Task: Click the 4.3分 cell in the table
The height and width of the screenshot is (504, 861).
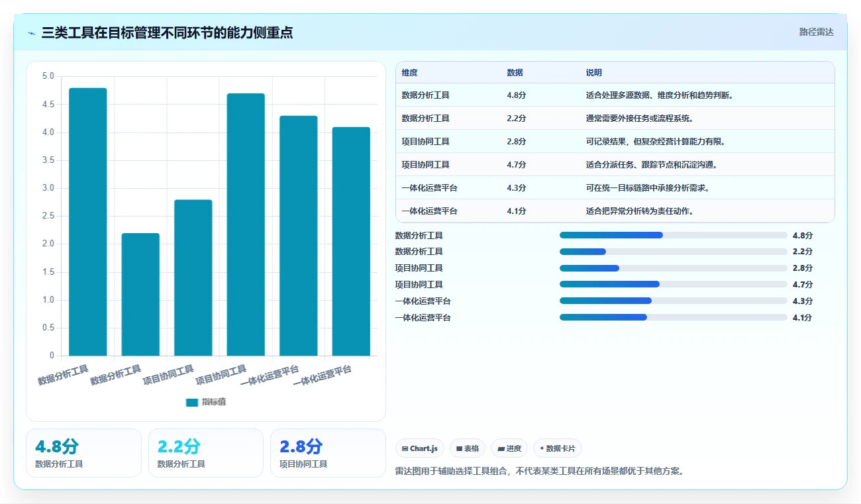Action: (517, 188)
